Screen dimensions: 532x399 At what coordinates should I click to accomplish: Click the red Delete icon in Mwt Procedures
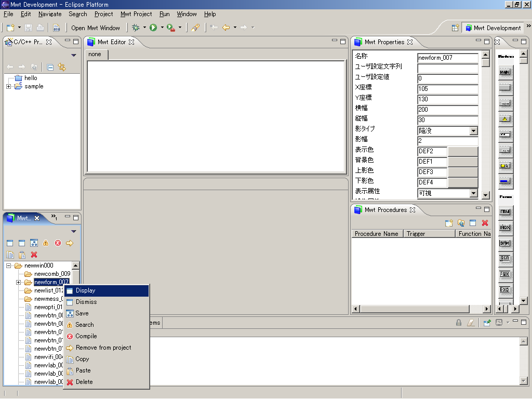tap(485, 223)
